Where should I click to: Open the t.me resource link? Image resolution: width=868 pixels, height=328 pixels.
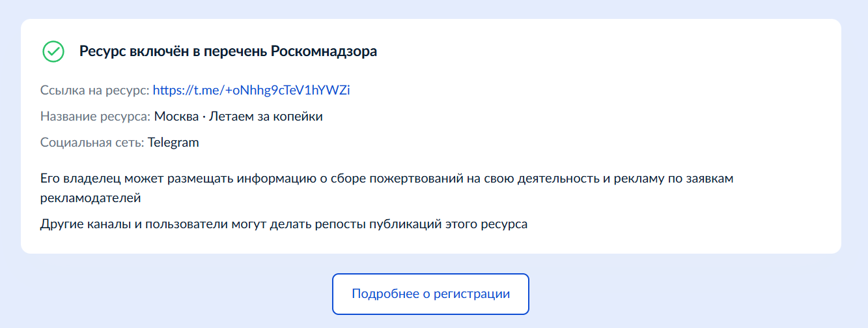[x=251, y=90]
